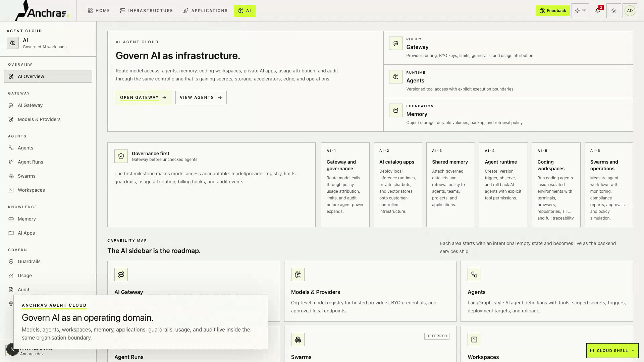Click the AI Agent Cloud sidebar header icon
The width and height of the screenshot is (644, 362).
coord(13,43)
